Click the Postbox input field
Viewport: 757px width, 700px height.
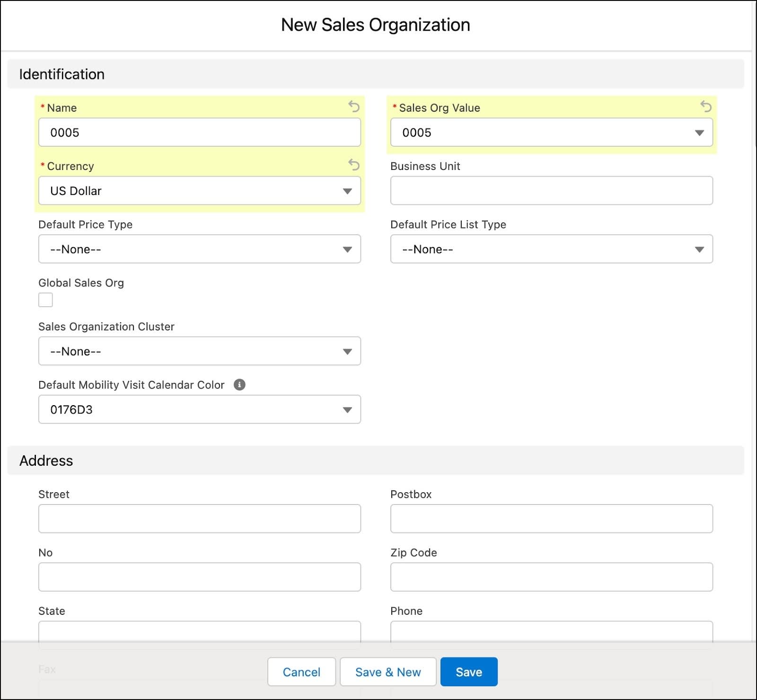pyautogui.click(x=551, y=519)
